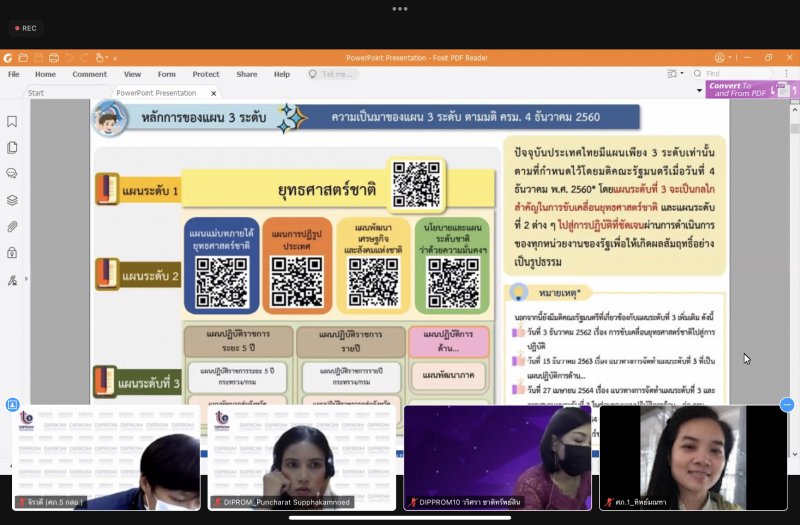
Task: Open the Bookmarks panel in sidebar
Action: (12, 121)
